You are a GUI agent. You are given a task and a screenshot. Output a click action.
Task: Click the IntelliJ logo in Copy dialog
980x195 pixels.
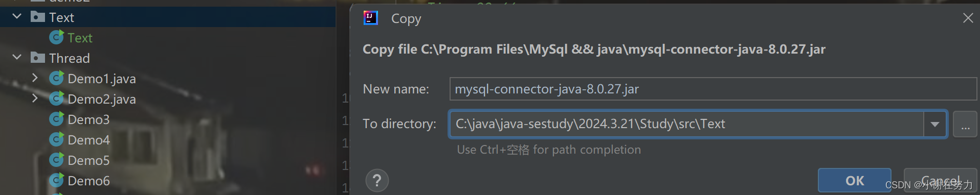[370, 18]
